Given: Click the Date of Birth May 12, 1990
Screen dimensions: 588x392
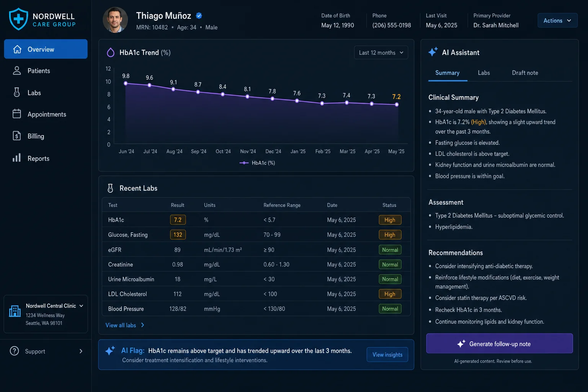Looking at the screenshot, I should pyautogui.click(x=338, y=25).
